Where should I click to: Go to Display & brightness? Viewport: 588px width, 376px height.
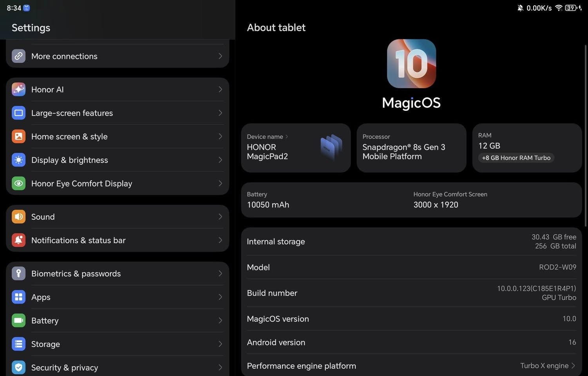(x=118, y=160)
